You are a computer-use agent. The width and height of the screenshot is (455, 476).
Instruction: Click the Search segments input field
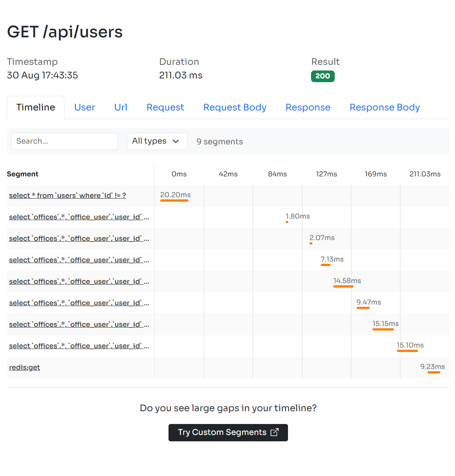tap(64, 141)
